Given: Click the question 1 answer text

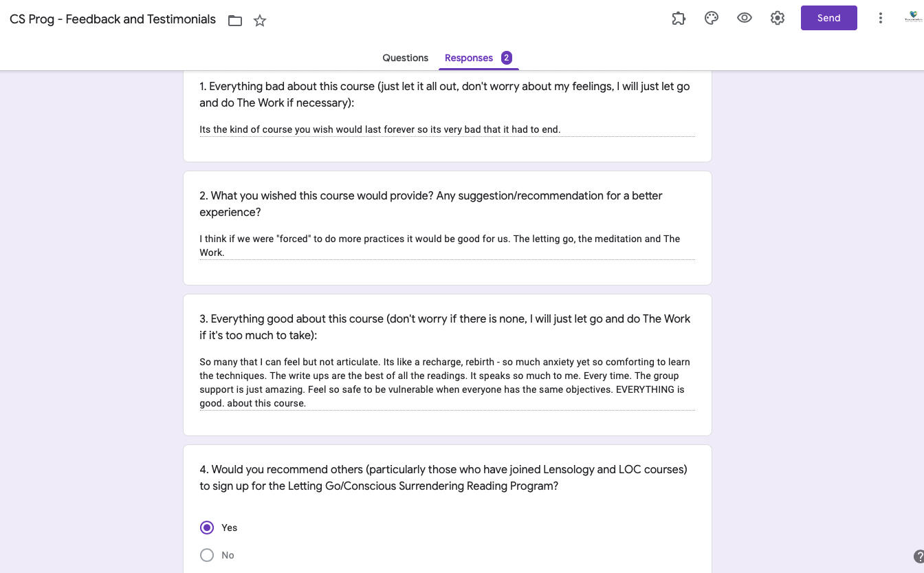Looking at the screenshot, I should click(379, 129).
